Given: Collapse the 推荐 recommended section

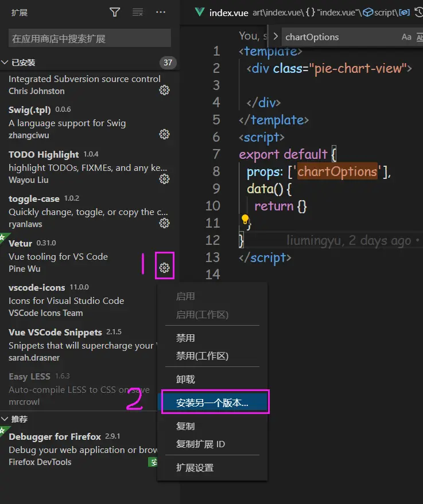Looking at the screenshot, I should [x=5, y=419].
